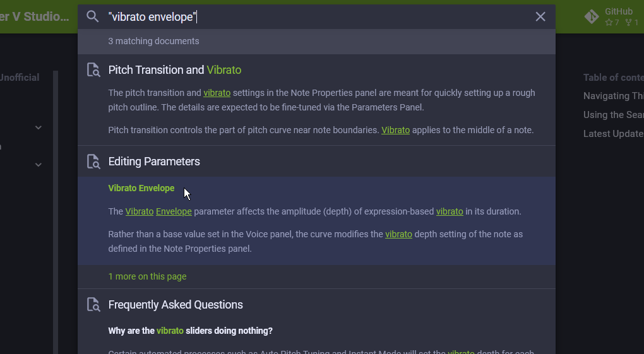644x354 pixels.
Task: Clear search with the X icon
Action: (540, 16)
